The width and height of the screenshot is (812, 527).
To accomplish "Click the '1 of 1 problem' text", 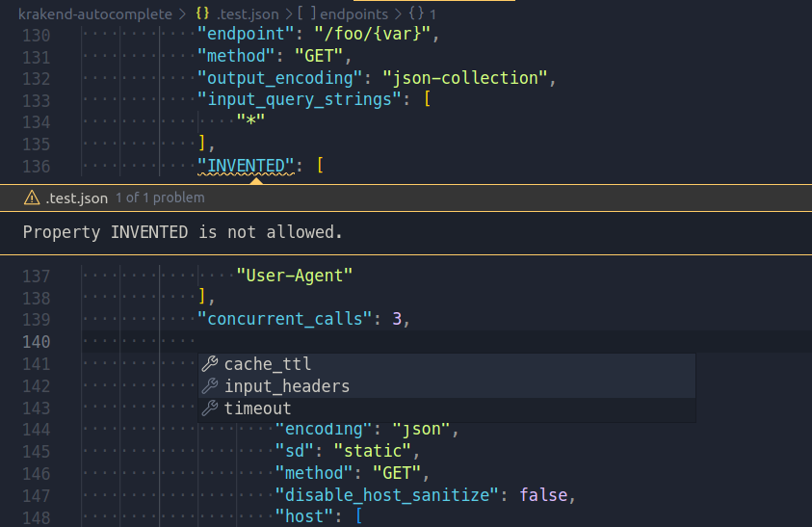I will coord(160,198).
